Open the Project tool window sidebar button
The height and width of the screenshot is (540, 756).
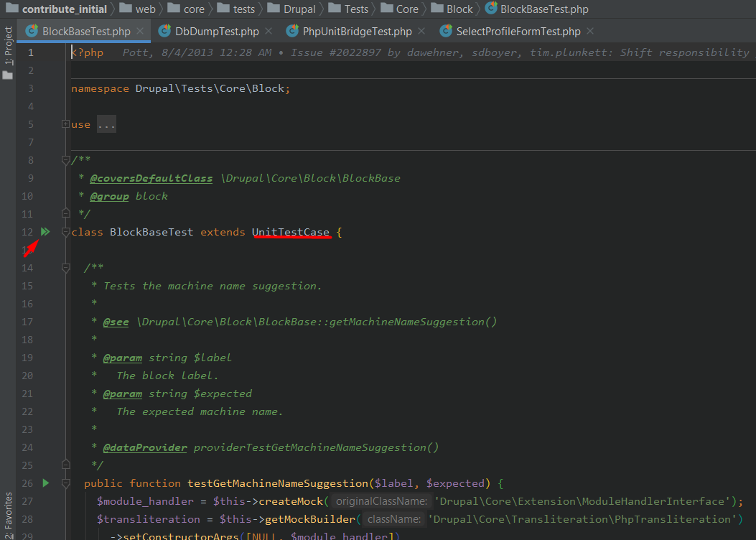(8, 46)
